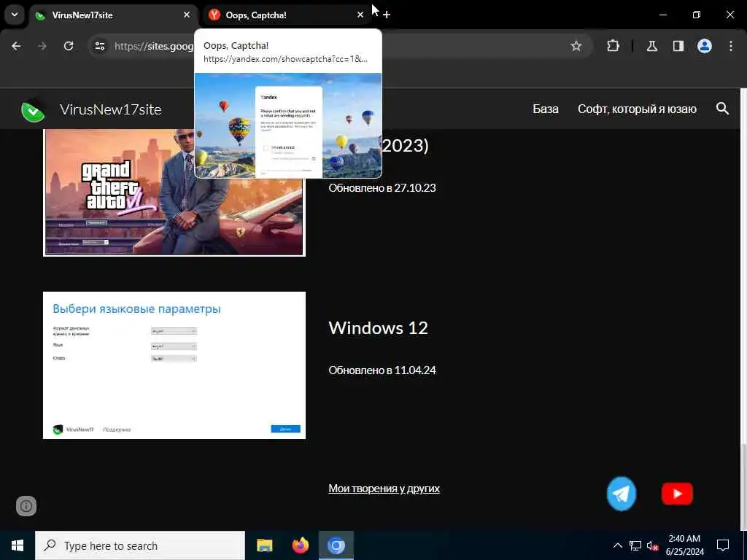Click the muted volume tray icon
Viewport: 747px width, 560px height.
coord(652,545)
